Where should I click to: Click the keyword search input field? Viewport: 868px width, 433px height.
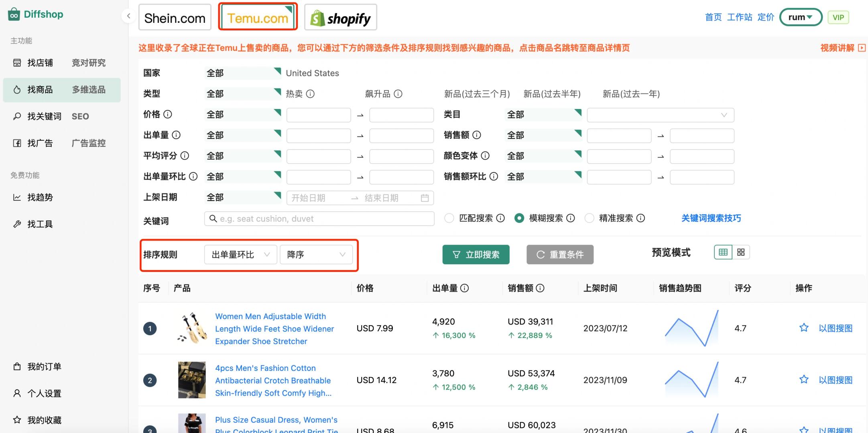pos(319,219)
